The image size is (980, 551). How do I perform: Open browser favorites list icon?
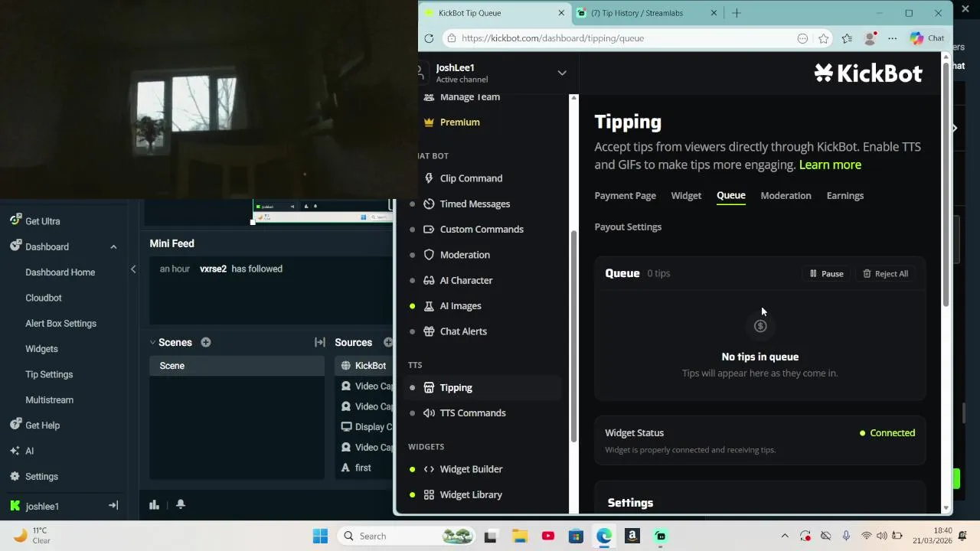(x=847, y=38)
